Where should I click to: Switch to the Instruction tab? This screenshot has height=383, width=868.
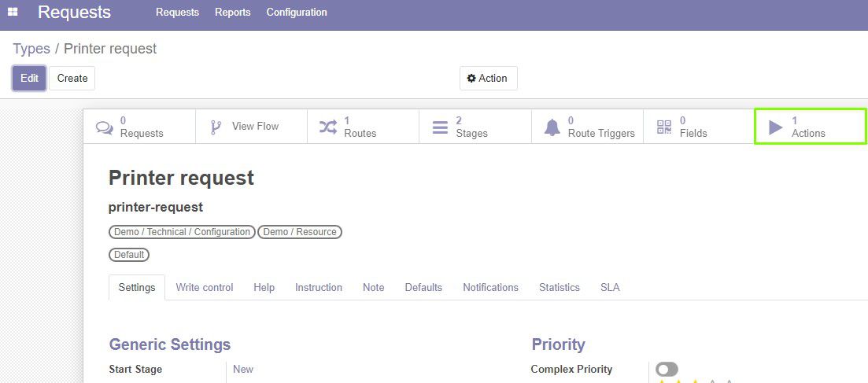(318, 287)
